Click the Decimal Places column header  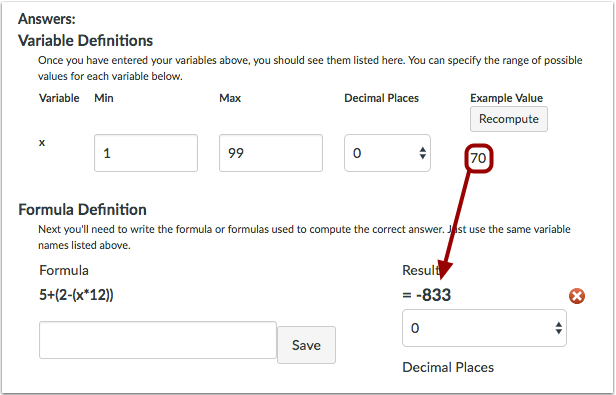click(x=381, y=98)
